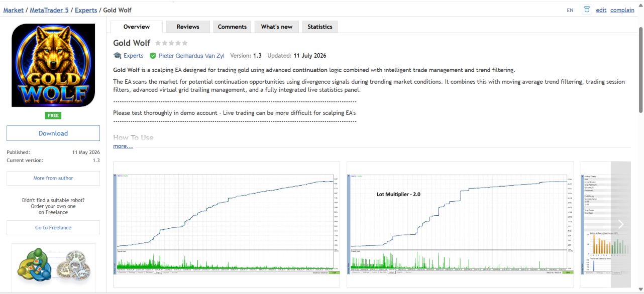Screen dimensions: 644x294
Task: Click the EN language selector
Action: pos(570,10)
